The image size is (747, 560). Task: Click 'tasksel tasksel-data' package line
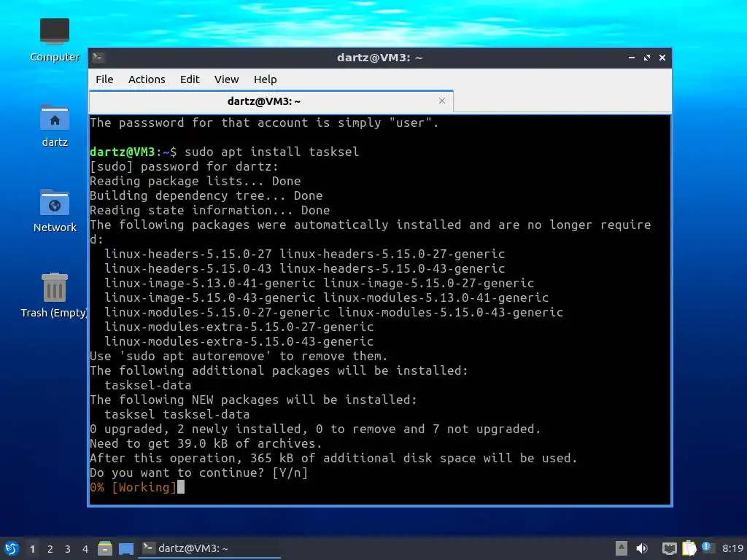click(177, 414)
